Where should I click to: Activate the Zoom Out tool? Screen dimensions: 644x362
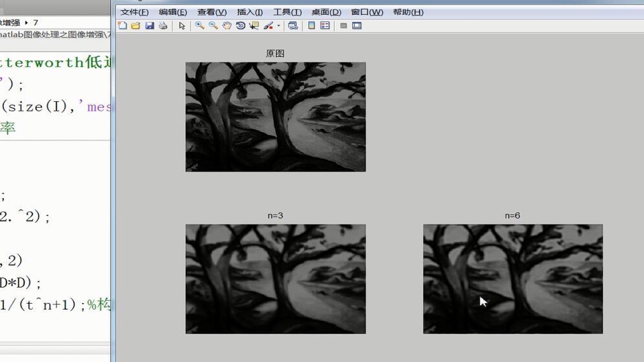[x=213, y=25]
